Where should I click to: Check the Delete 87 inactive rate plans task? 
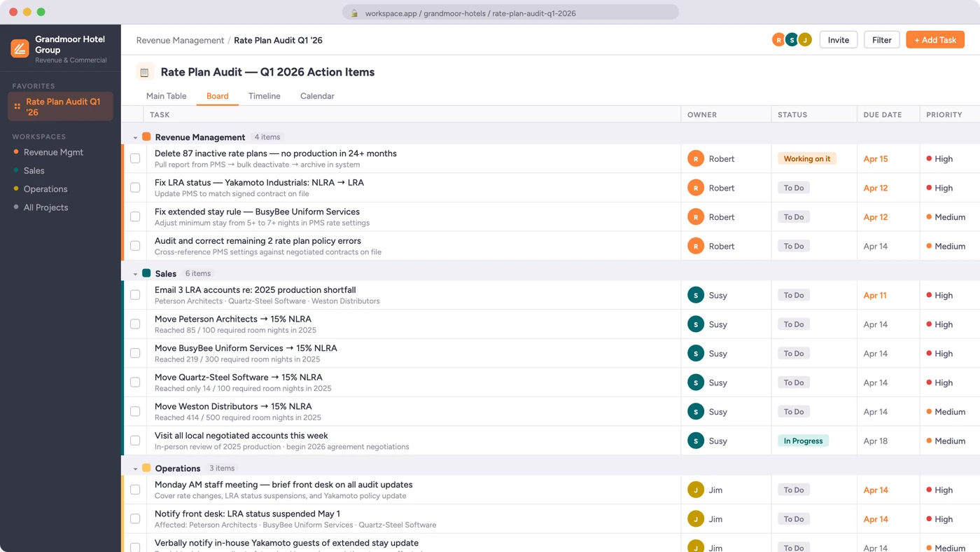135,159
